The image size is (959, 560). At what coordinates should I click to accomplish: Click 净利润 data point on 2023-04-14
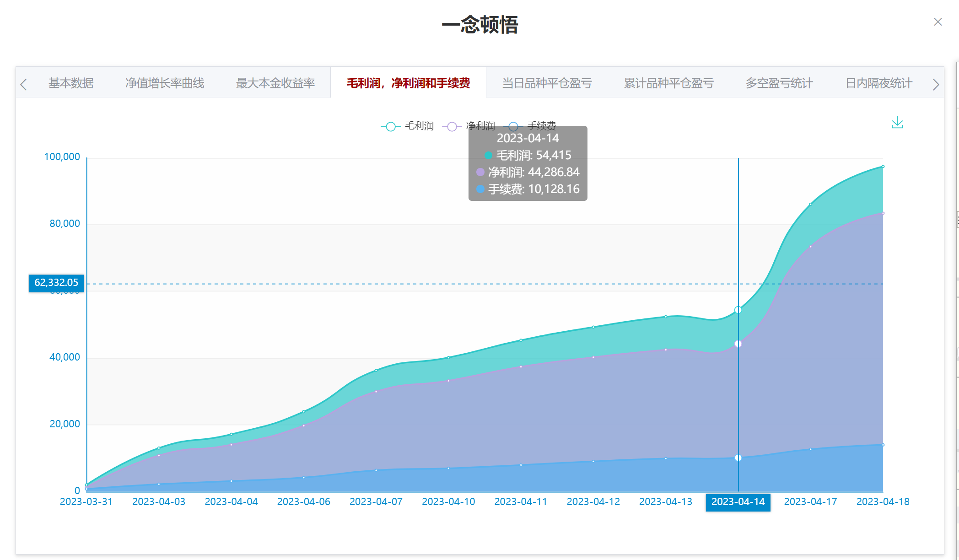pos(738,344)
